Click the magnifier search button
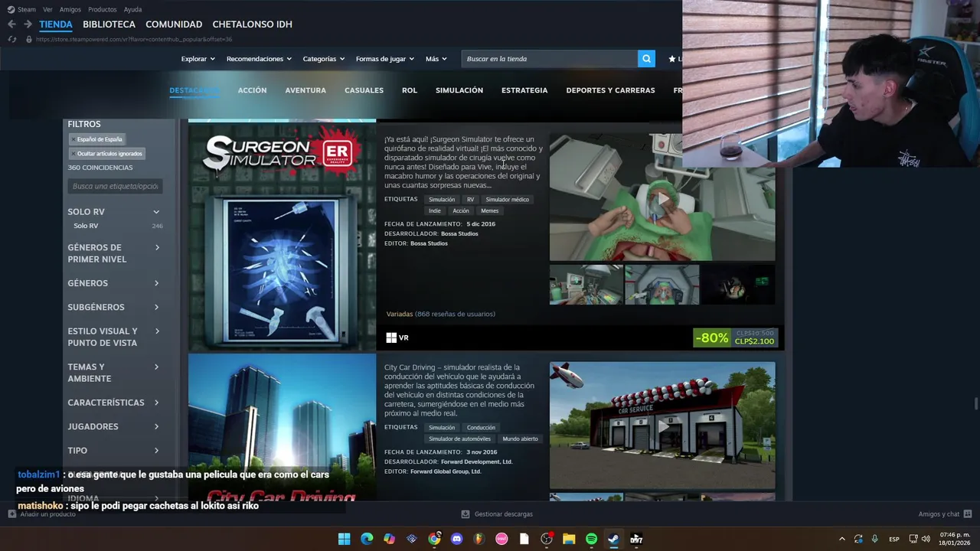 (x=647, y=59)
